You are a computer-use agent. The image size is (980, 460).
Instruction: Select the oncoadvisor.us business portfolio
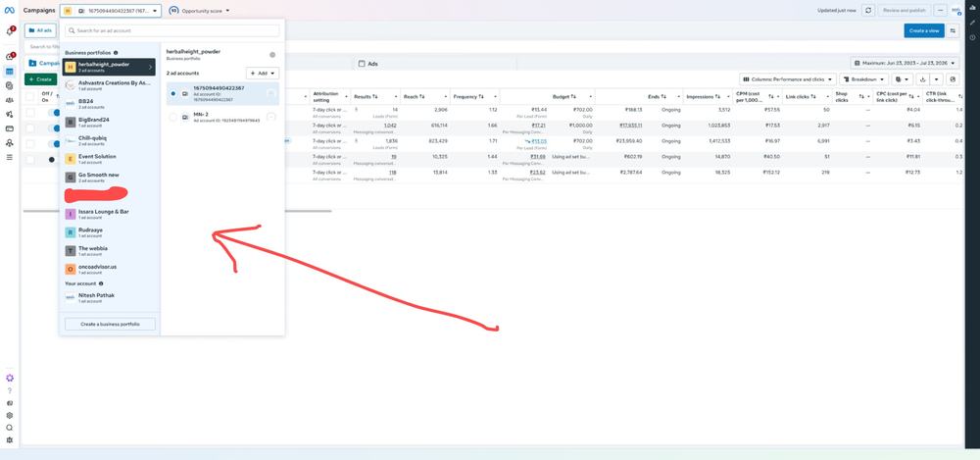click(110, 269)
